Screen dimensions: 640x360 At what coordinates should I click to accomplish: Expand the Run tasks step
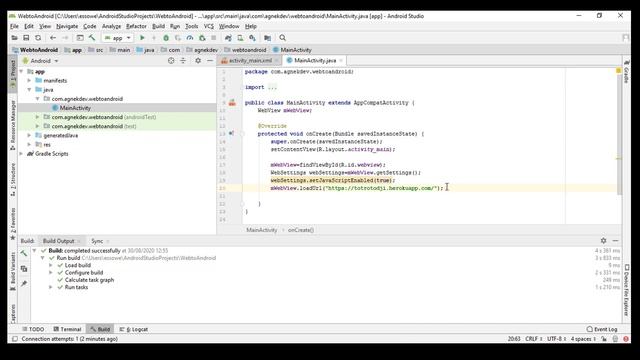click(51, 287)
